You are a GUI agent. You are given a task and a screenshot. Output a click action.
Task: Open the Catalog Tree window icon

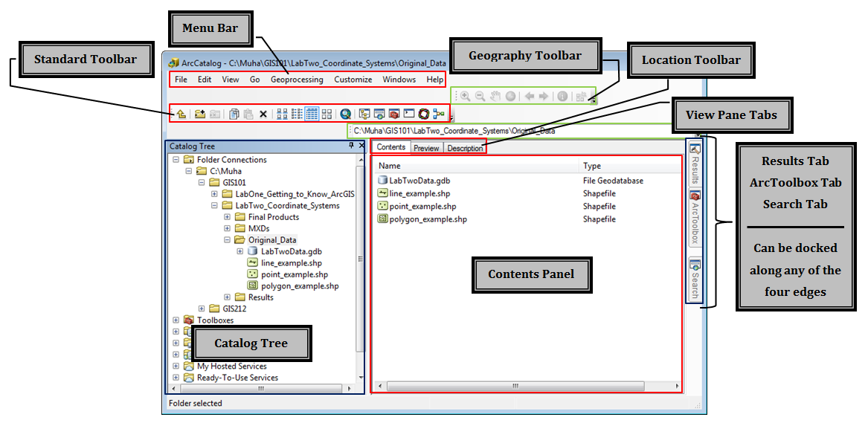(x=364, y=114)
